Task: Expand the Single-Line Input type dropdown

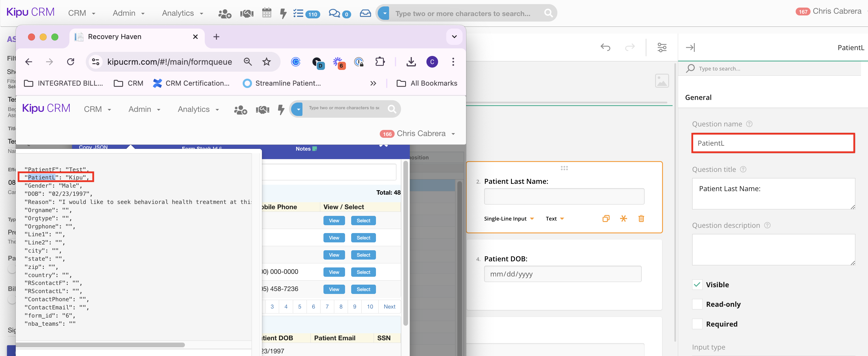Action: coord(509,219)
